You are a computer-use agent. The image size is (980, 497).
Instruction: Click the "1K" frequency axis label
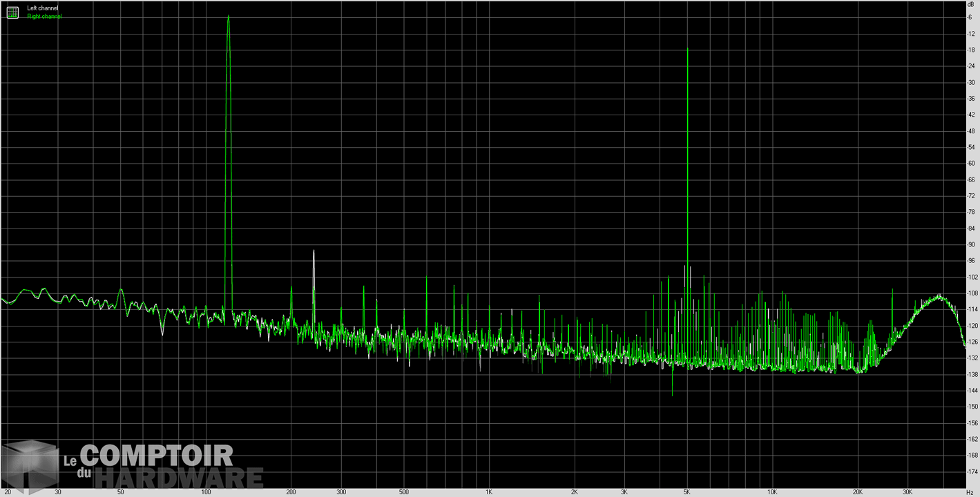(489, 492)
